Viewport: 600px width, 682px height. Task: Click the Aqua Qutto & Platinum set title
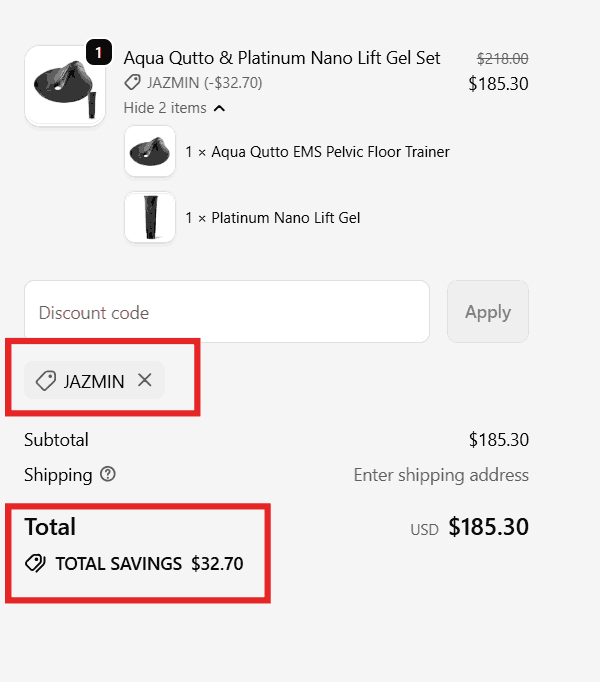tap(282, 58)
